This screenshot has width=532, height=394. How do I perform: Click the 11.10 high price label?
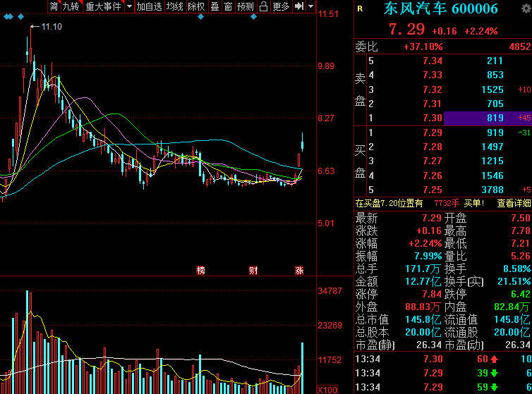pos(52,27)
